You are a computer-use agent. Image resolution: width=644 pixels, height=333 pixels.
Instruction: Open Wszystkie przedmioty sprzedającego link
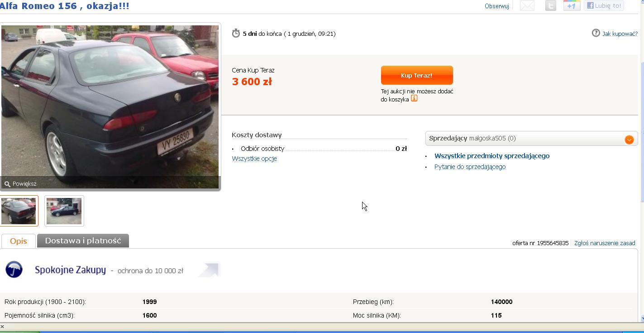click(x=492, y=156)
